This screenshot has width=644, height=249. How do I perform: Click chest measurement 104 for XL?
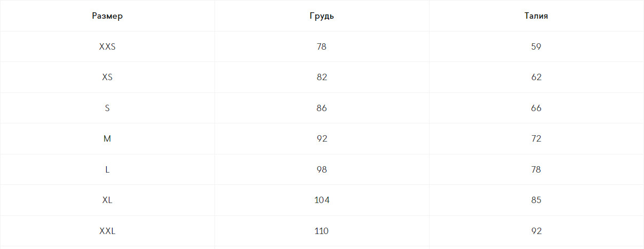[x=322, y=200]
